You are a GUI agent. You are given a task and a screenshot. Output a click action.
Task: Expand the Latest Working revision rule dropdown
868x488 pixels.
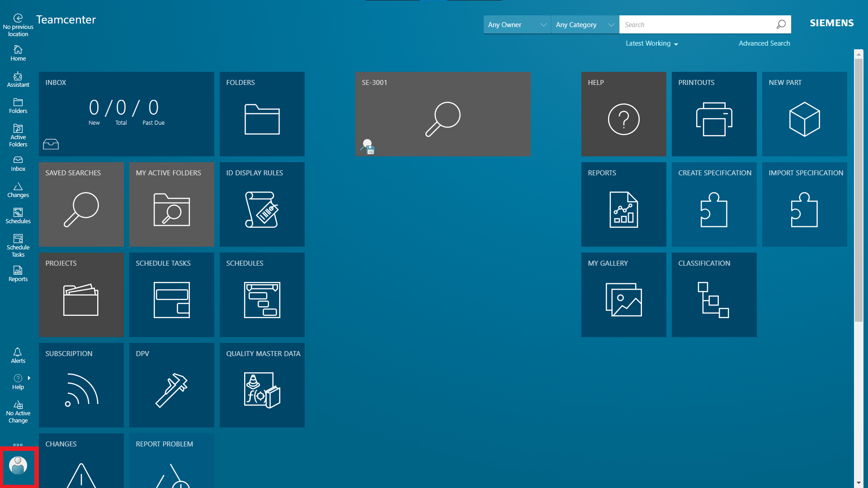click(652, 43)
